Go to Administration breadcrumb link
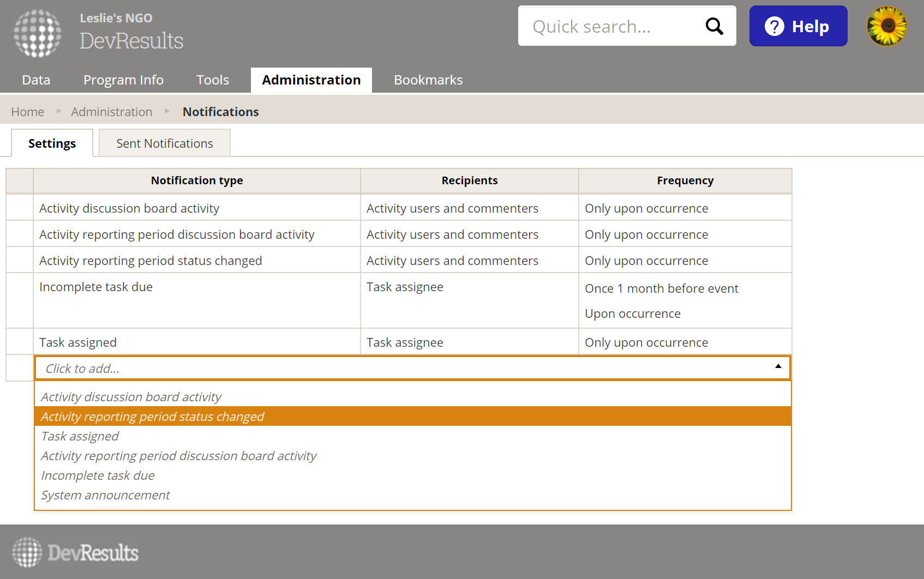The width and height of the screenshot is (924, 579). tap(112, 112)
